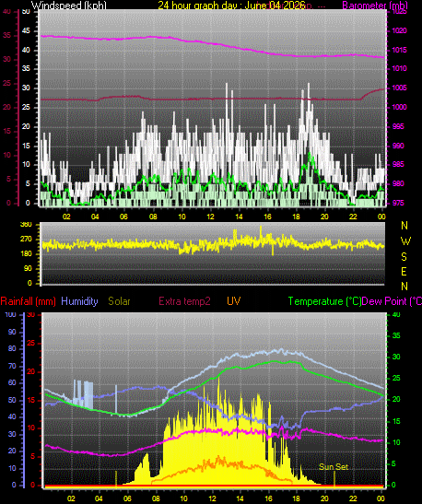Image resolution: width=422 pixels, height=504 pixels.
Task: Click the Humidity legend label
Action: tap(79, 301)
